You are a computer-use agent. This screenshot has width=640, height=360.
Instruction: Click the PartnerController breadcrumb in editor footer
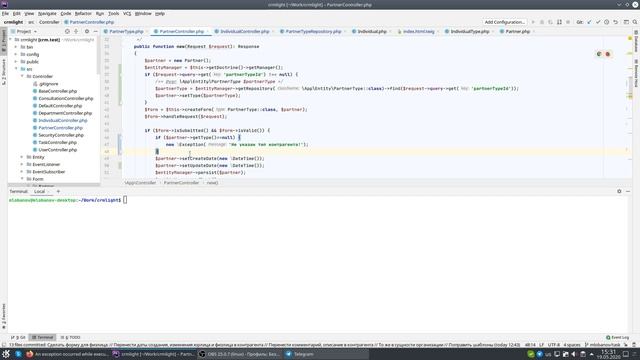181,183
